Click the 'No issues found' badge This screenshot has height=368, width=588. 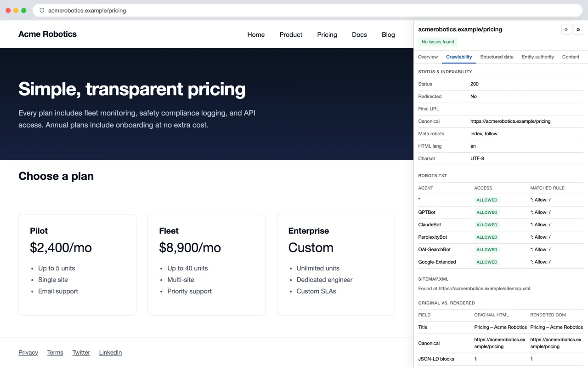(438, 42)
